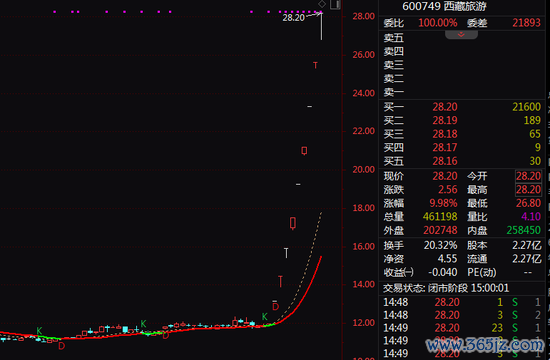Viewport: 550px width, 360px height.
Task: Select the 卖二 ask row label
Action: coord(393,79)
